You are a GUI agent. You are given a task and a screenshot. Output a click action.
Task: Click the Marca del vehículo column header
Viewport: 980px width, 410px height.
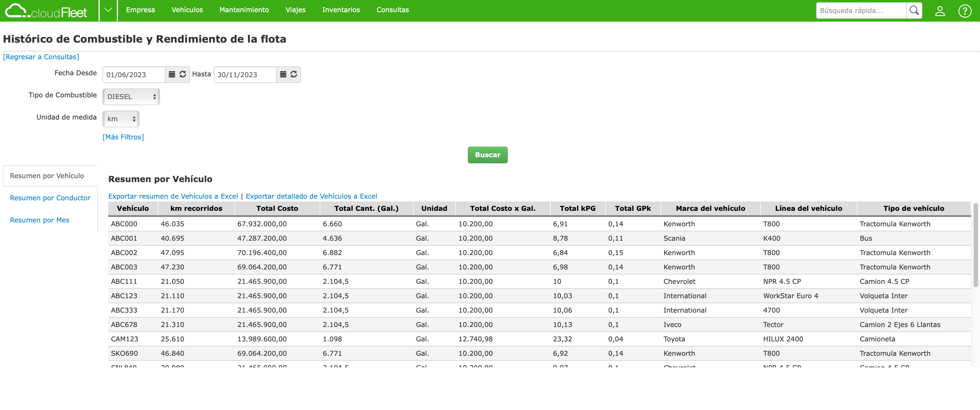[x=710, y=208]
